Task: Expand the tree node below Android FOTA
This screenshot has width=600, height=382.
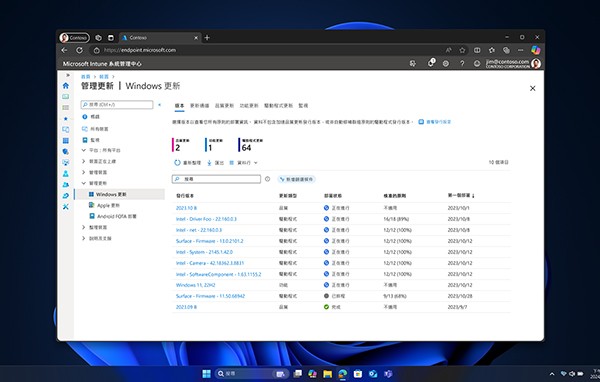Action: pos(83,227)
